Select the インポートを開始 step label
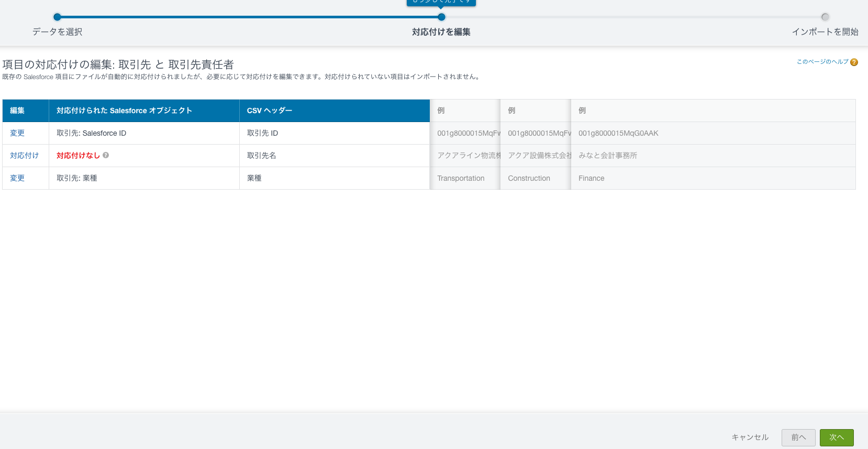 pos(825,32)
